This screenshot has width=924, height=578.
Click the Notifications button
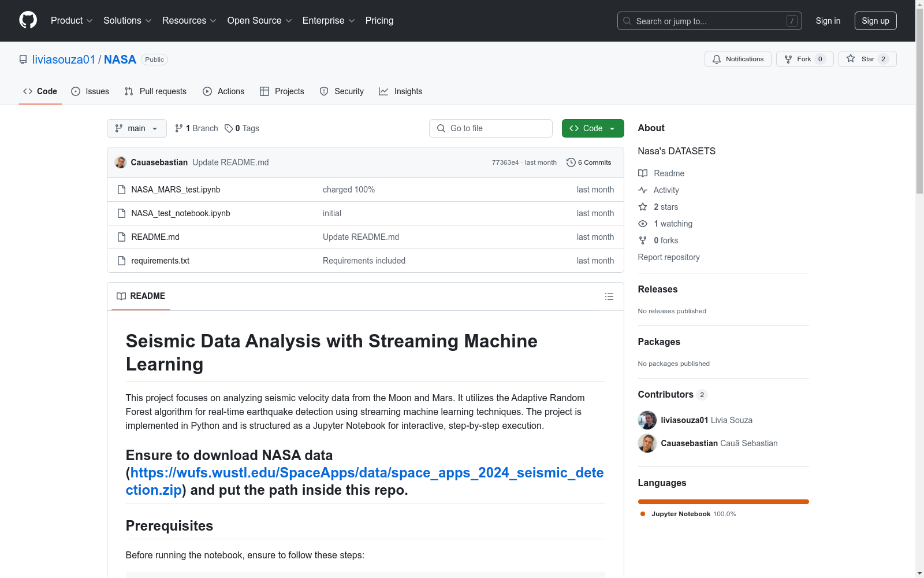pos(738,59)
